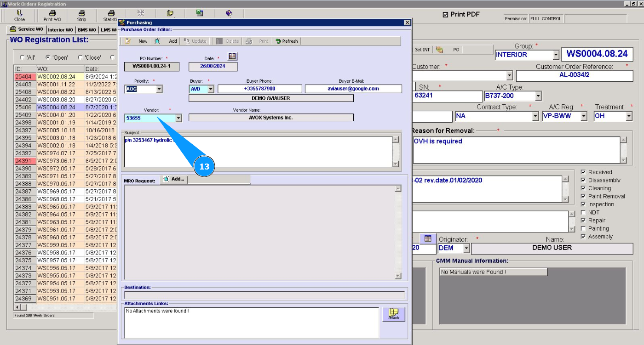The height and width of the screenshot is (345, 644).
Task: Click the MRO Request Add... button
Action: [174, 179]
